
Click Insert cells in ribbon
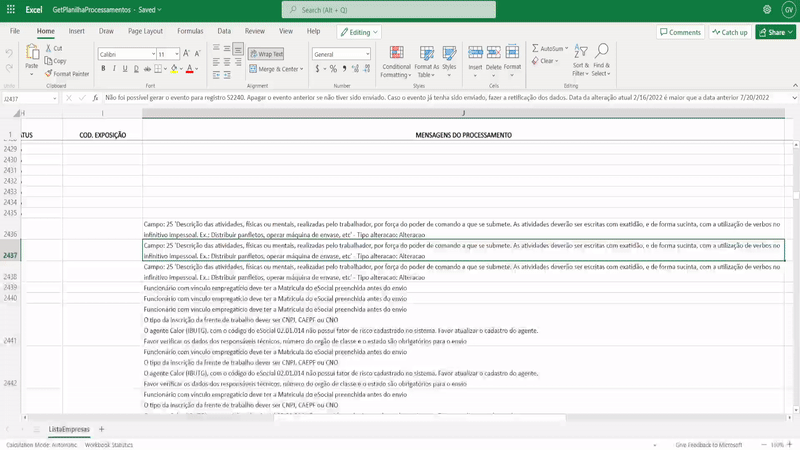tap(475, 62)
